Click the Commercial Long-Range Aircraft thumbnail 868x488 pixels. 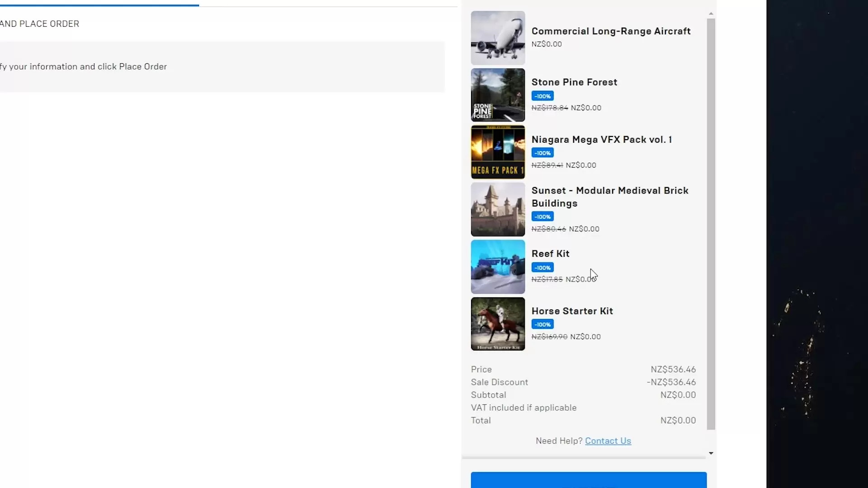click(x=498, y=38)
